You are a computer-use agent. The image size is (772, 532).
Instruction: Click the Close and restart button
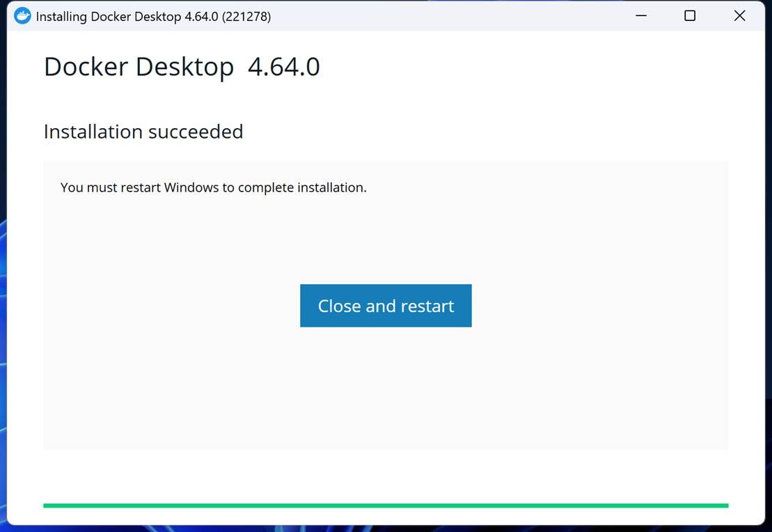386,306
